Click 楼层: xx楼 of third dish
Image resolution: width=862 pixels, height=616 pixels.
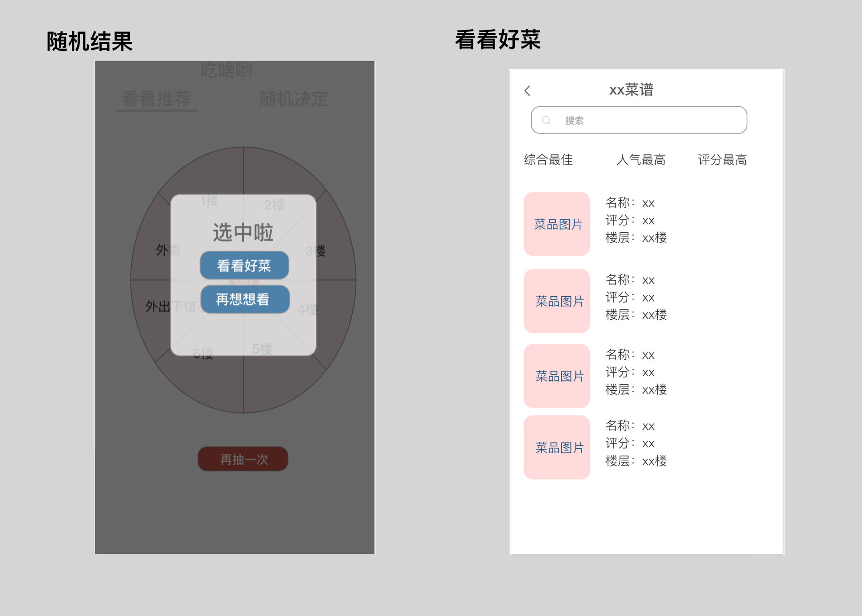point(636,389)
